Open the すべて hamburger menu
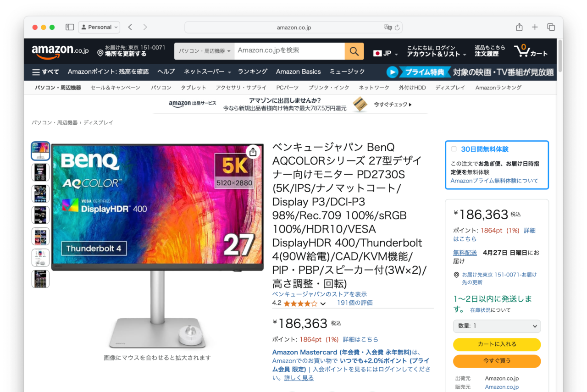Image resolution: width=587 pixels, height=392 pixels. pyautogui.click(x=45, y=72)
